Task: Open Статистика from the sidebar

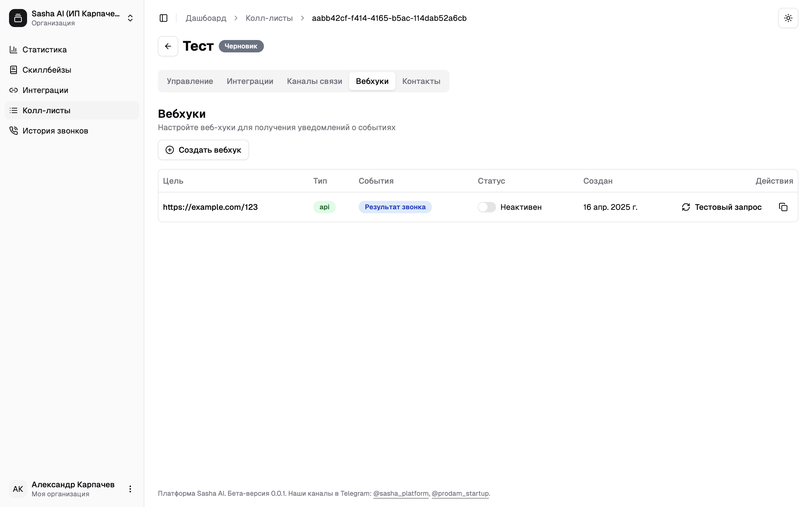Action: 44,50
